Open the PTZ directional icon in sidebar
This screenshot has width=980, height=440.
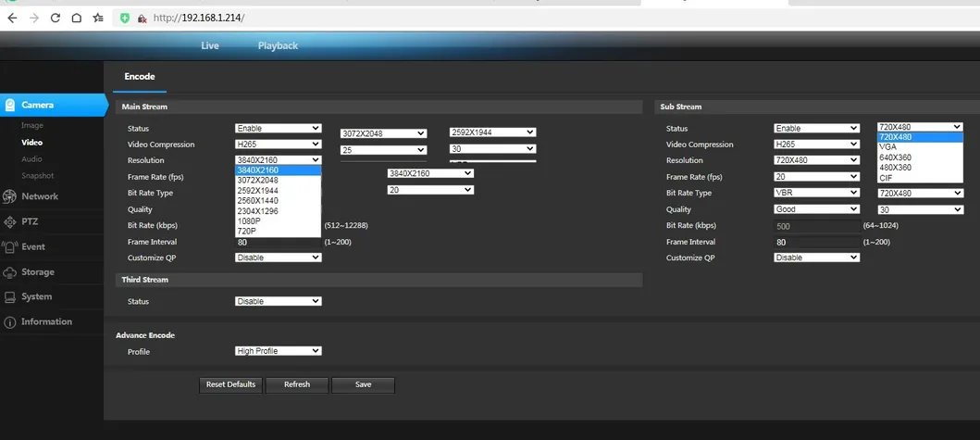9,221
